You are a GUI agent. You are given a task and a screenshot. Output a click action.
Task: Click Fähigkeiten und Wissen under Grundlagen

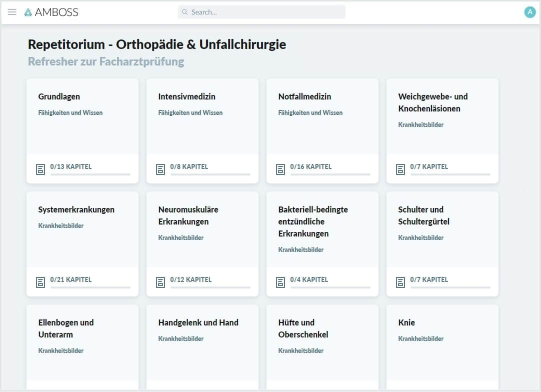70,113
